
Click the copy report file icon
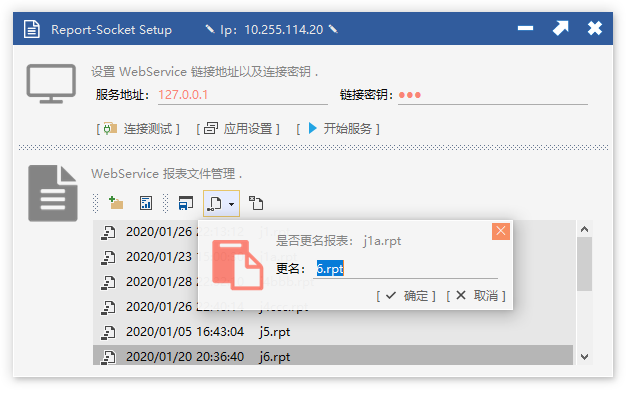tap(256, 203)
